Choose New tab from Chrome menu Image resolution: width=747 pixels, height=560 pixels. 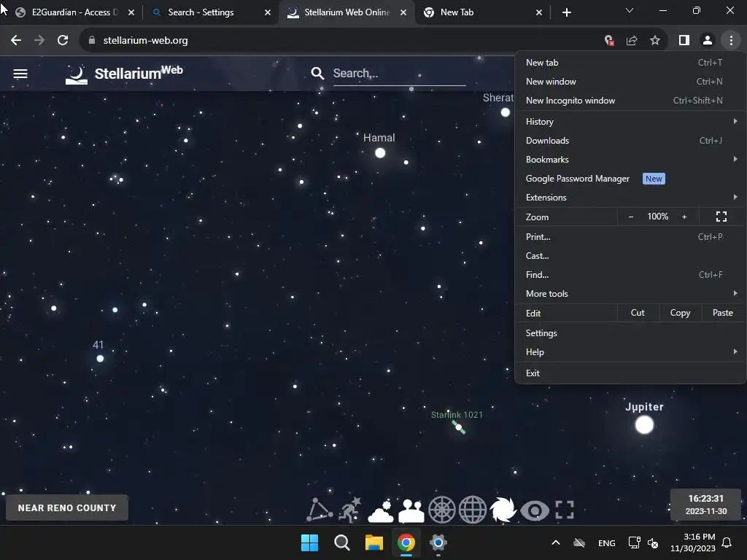(630, 63)
